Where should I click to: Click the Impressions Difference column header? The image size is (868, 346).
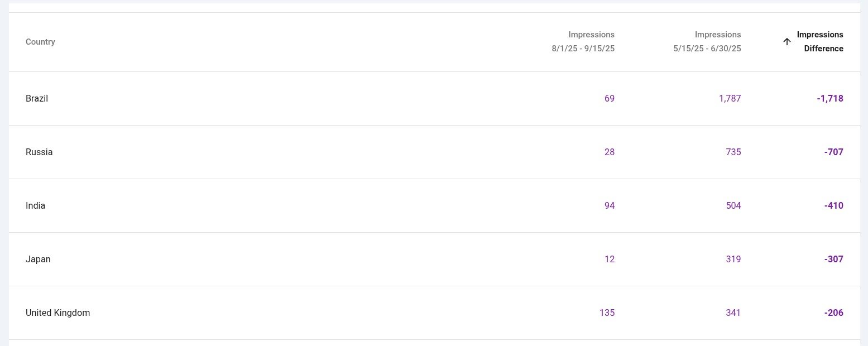coord(820,42)
